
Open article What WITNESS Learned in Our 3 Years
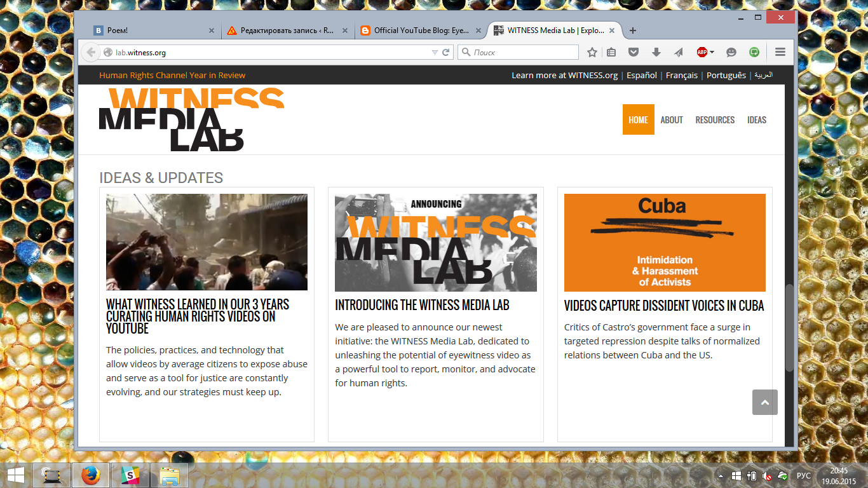pos(198,316)
